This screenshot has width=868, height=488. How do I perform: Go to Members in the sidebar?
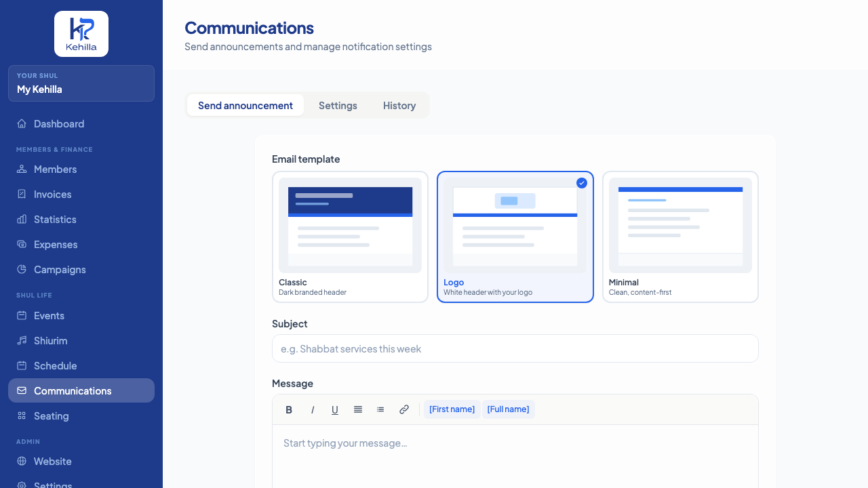pos(81,169)
